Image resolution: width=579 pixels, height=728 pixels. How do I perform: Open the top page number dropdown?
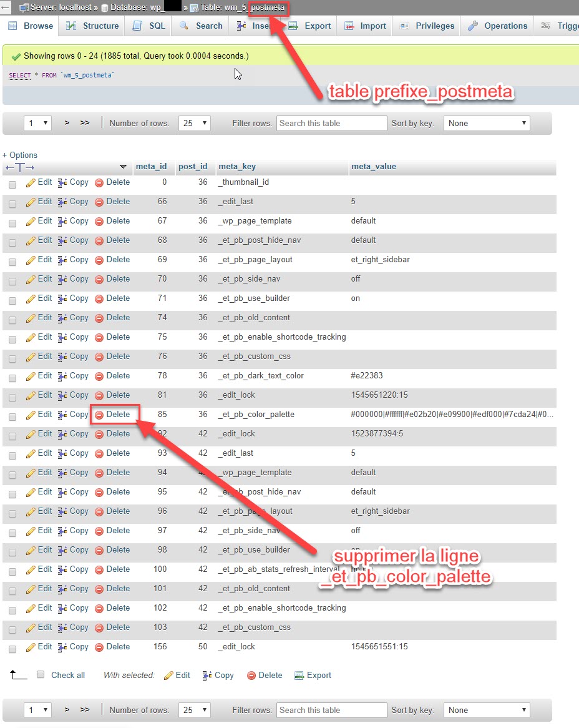[x=37, y=123]
